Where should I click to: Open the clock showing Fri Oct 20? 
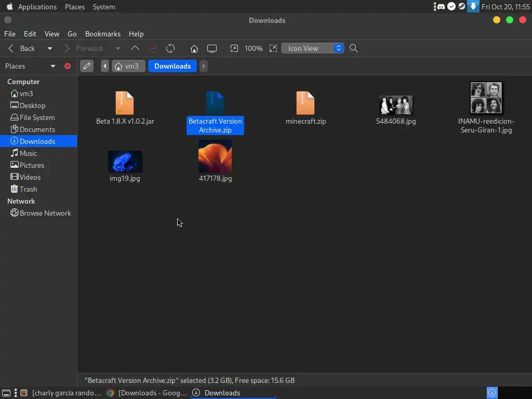[506, 7]
